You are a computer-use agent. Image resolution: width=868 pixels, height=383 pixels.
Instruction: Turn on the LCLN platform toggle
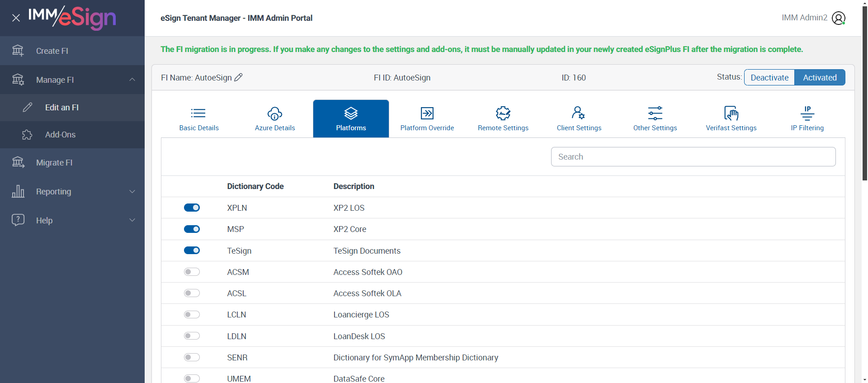pos(192,315)
